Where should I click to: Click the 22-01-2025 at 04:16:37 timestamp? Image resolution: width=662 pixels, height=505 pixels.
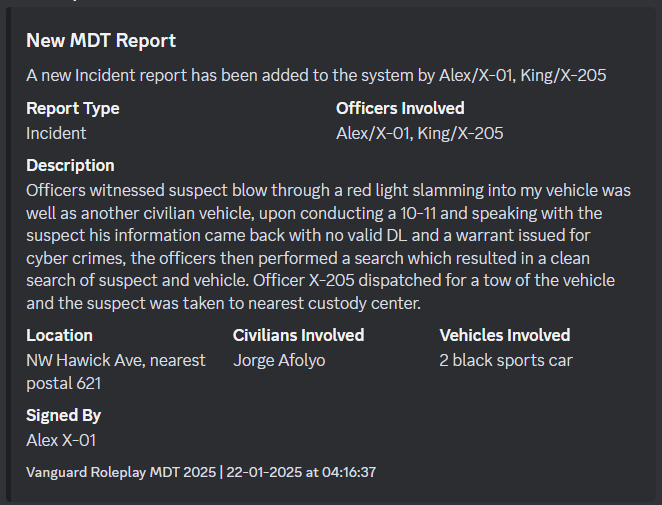[x=301, y=472]
